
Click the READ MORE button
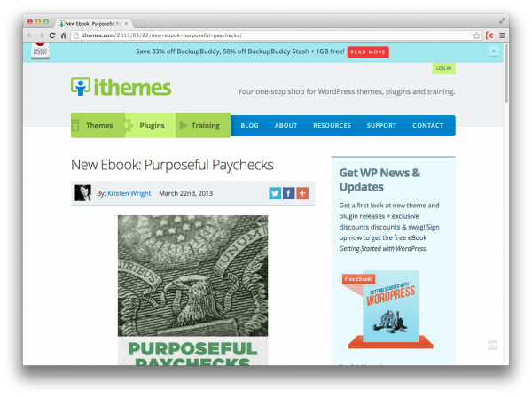[368, 52]
